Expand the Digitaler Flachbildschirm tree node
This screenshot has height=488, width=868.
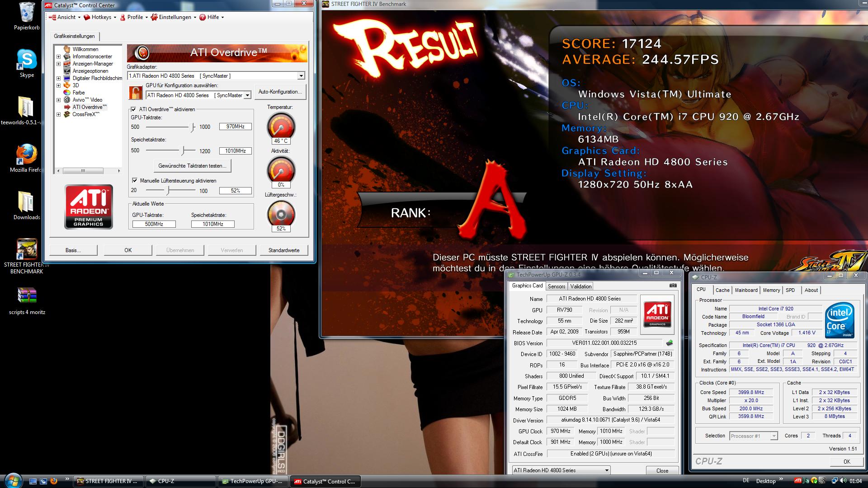point(58,78)
